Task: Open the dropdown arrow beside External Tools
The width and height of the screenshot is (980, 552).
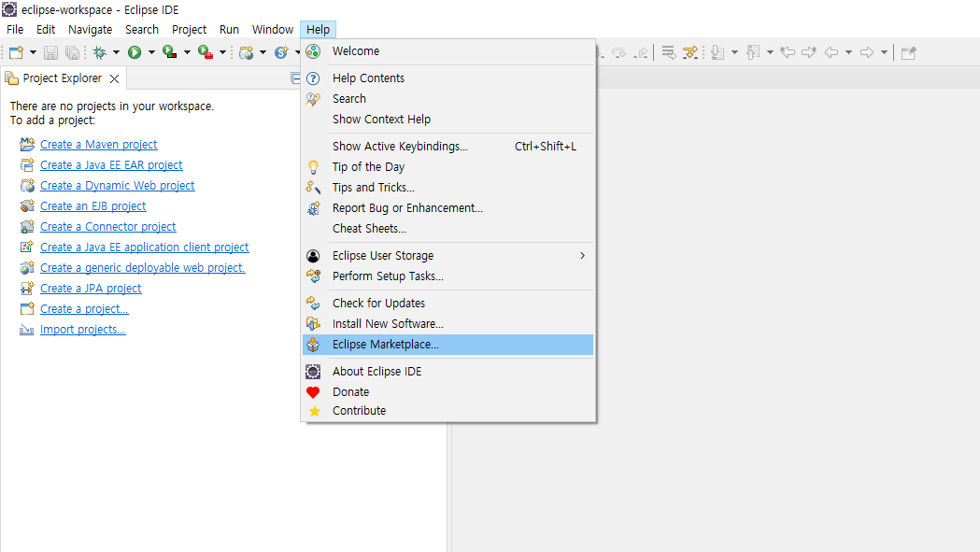Action: 222,52
